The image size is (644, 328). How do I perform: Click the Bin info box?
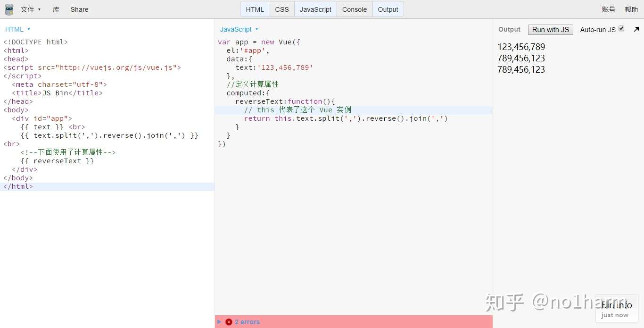(x=617, y=309)
